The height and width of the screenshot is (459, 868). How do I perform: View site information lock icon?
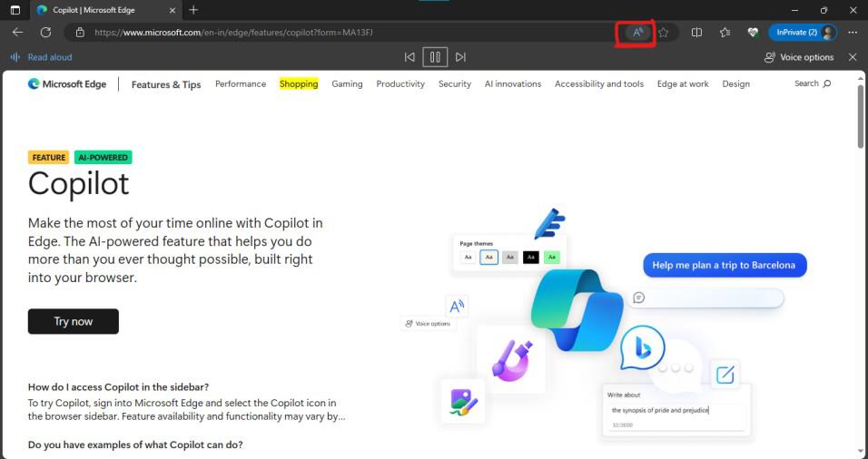pyautogui.click(x=80, y=33)
